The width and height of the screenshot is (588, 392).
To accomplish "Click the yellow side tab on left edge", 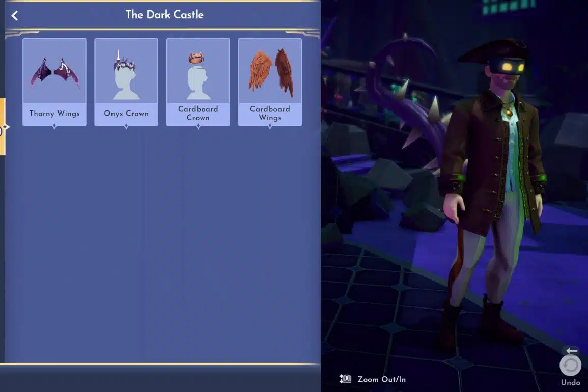I will coord(3,126).
